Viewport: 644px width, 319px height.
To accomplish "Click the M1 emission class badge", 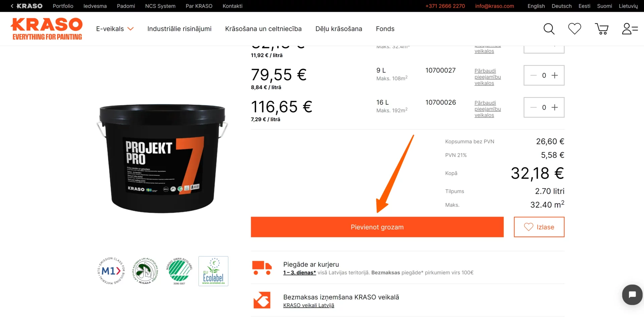I will (x=111, y=271).
